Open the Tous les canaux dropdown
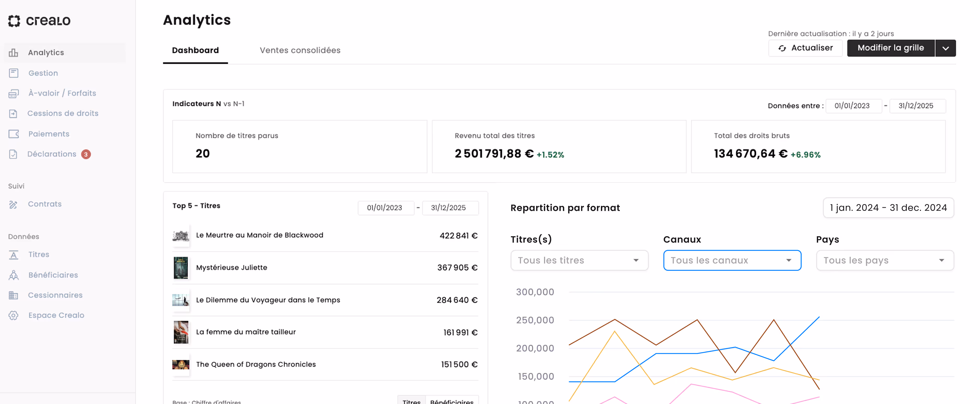This screenshot has height=404, width=980. click(x=732, y=260)
